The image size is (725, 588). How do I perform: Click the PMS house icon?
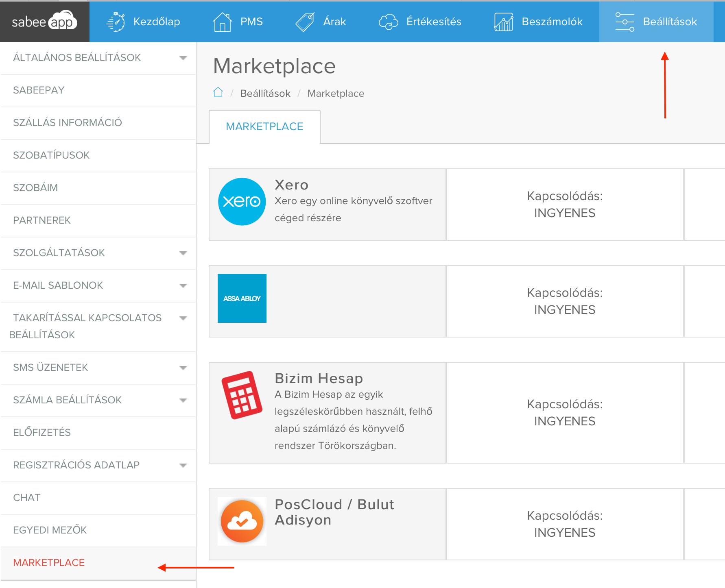[222, 22]
